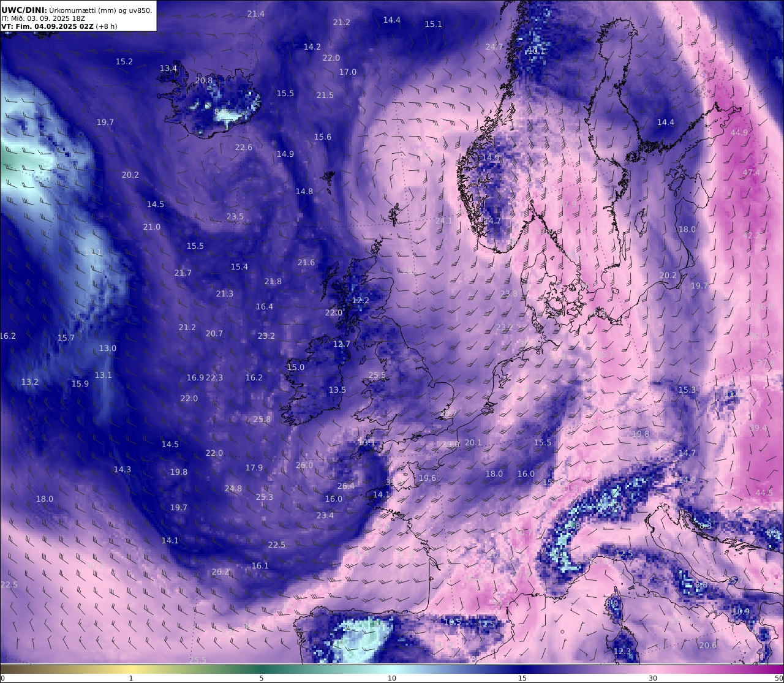Click the UWC/DINI title text

coord(23,10)
